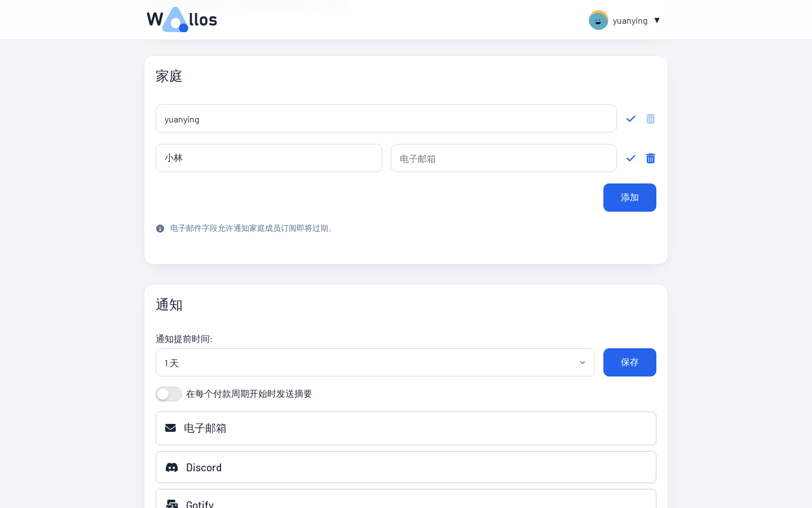Click the yuanying username in header
Screen dimensions: 812x508
point(630,20)
